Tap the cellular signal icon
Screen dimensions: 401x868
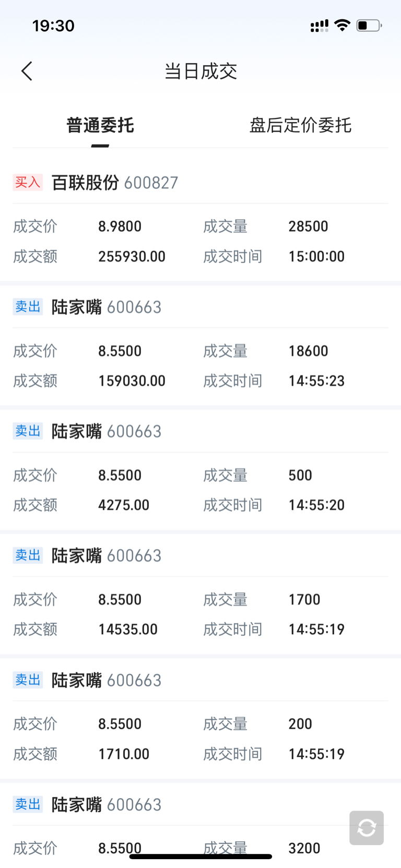pos(319,26)
